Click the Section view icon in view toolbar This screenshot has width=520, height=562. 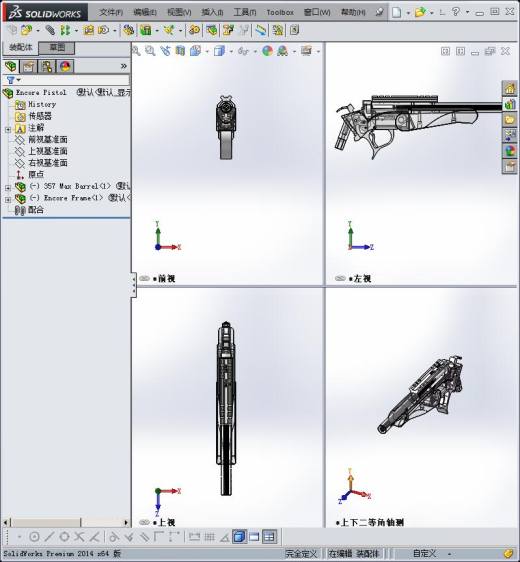coord(180,51)
